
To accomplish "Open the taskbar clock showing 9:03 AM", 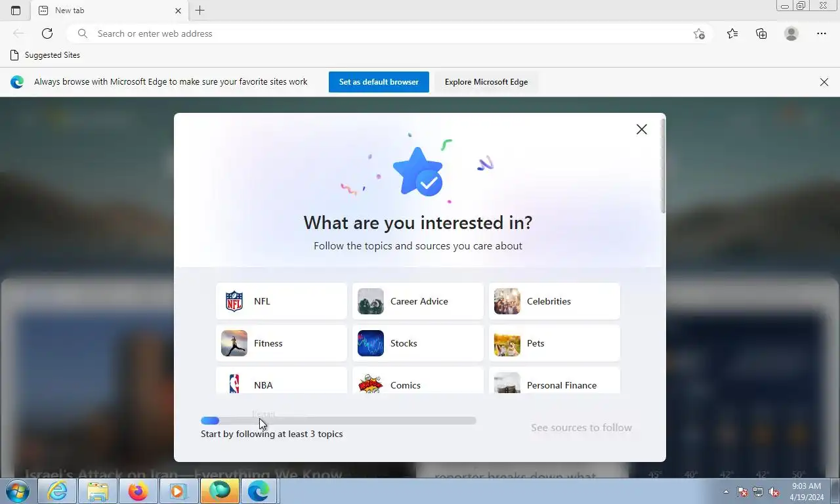I will coord(807,492).
